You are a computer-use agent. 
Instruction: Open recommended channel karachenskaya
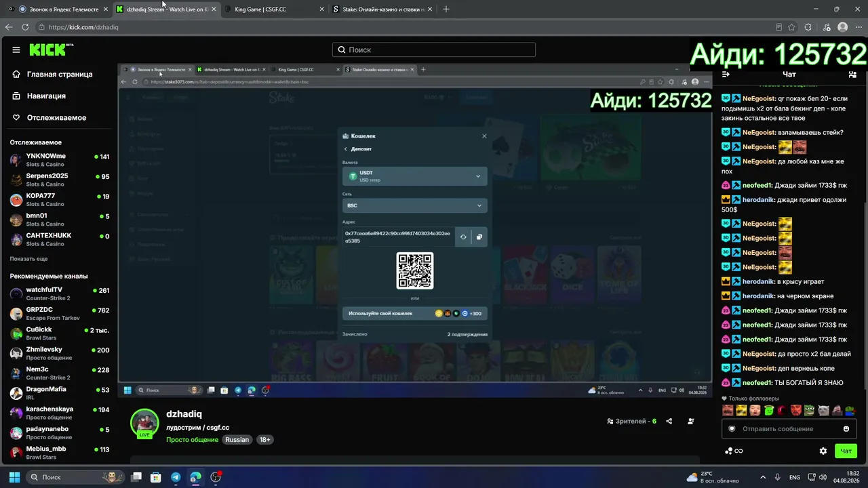60,413
